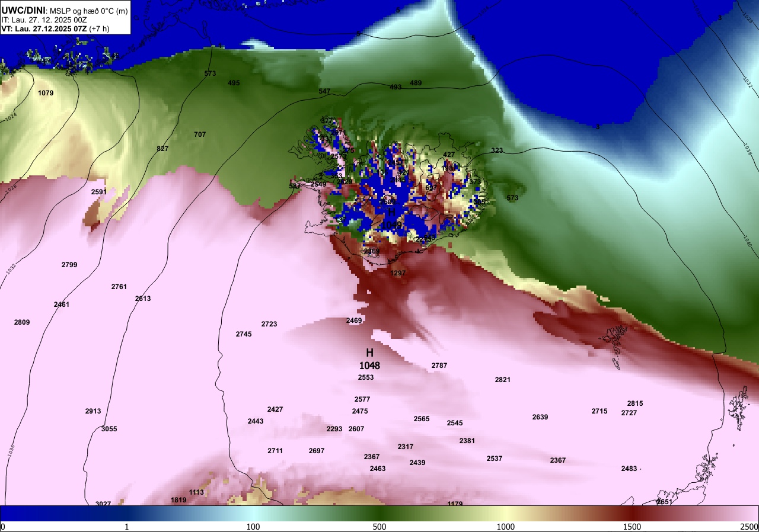Click the 2651 value near bottom right
Image resolution: width=759 pixels, height=532 pixels.
point(665,502)
